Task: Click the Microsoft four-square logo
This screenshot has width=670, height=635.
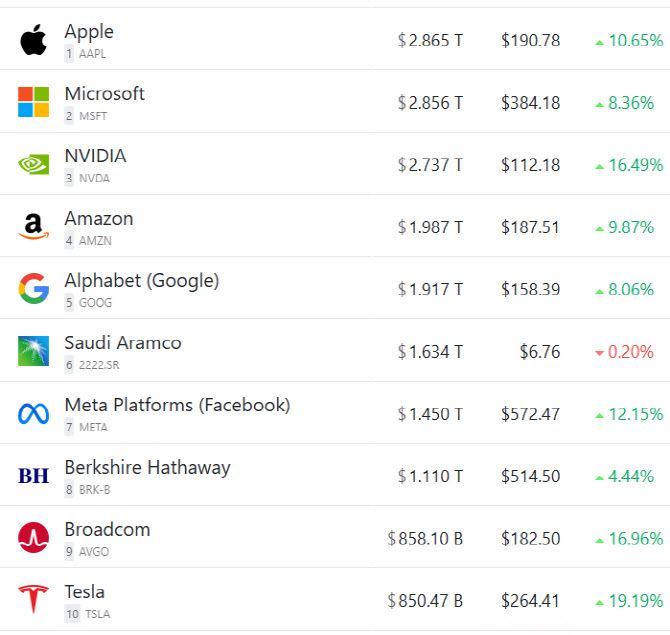Action: (x=33, y=102)
